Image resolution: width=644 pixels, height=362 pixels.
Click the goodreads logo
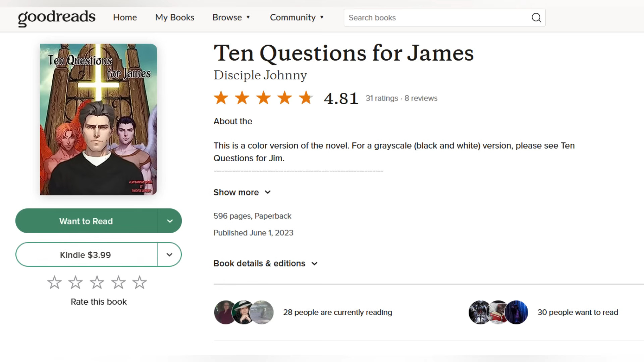click(57, 17)
